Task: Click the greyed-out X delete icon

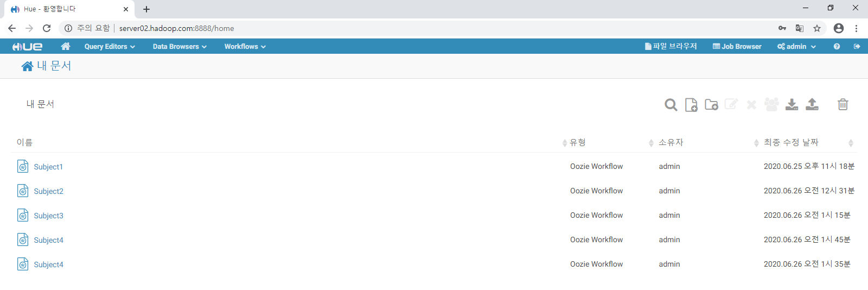Action: click(x=751, y=105)
